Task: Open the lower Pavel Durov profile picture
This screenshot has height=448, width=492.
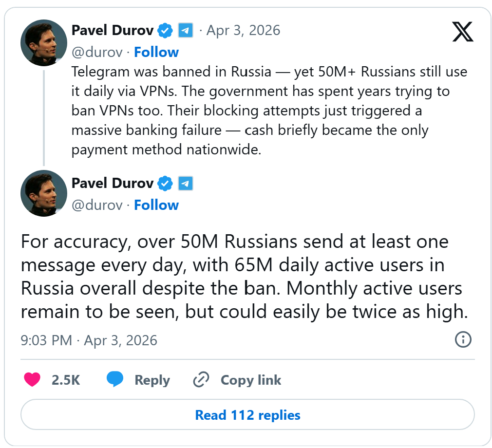Action: [43, 193]
